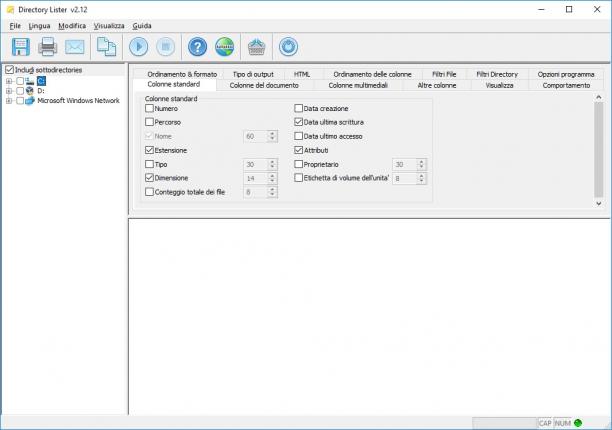Open the File menu

(15, 26)
